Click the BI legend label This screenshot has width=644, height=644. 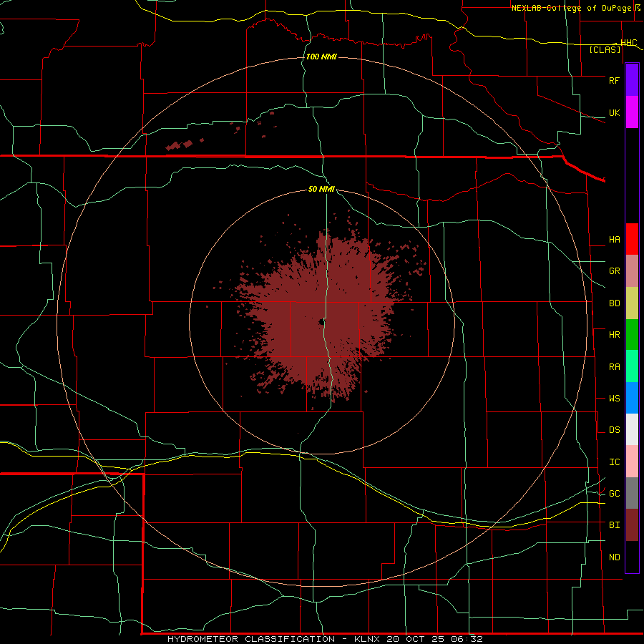614,525
